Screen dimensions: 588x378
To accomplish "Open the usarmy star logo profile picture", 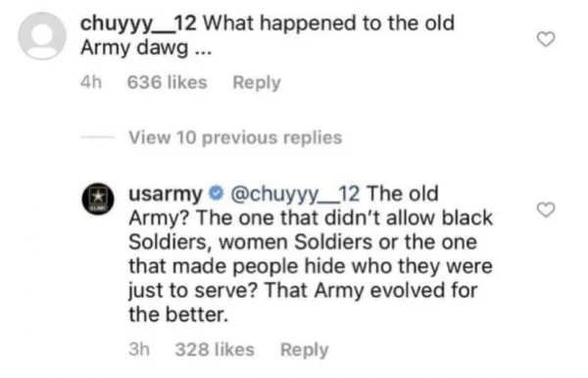I will (x=98, y=199).
